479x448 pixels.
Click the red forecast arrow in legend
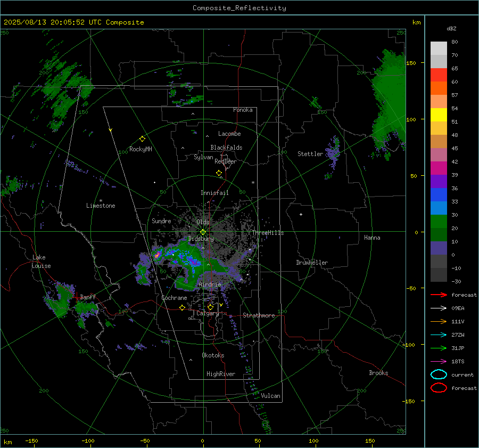point(439,295)
